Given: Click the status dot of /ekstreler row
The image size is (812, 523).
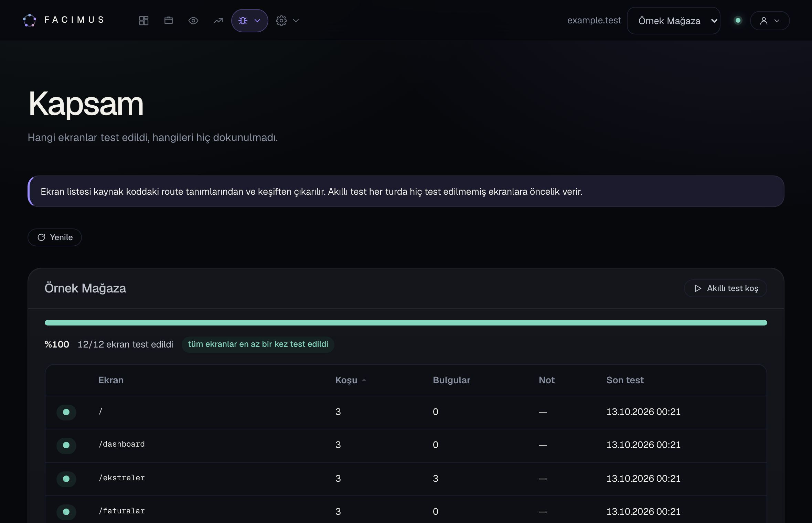Looking at the screenshot, I should (x=66, y=479).
